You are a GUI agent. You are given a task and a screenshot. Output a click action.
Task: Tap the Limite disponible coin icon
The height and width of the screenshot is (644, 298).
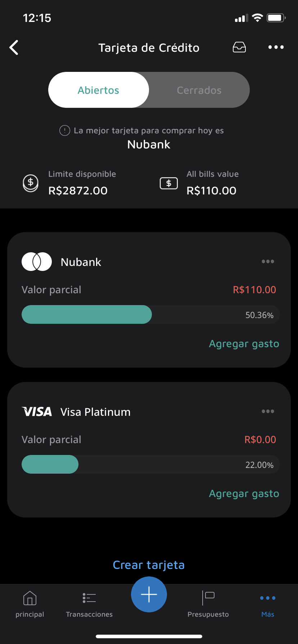coord(31,183)
